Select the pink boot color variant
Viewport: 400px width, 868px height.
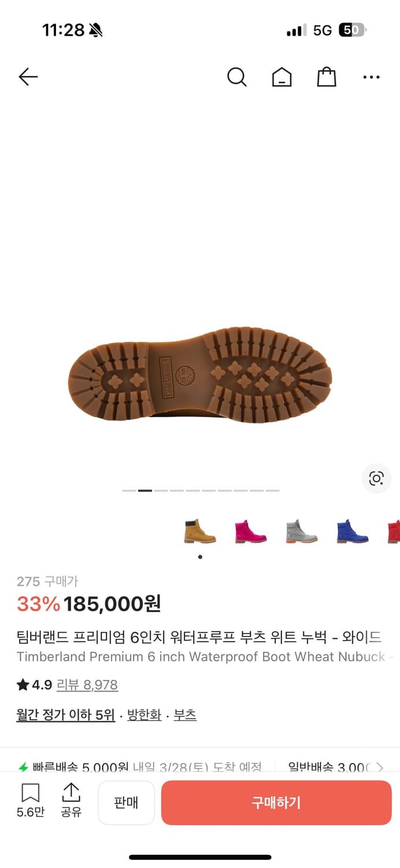pyautogui.click(x=251, y=531)
